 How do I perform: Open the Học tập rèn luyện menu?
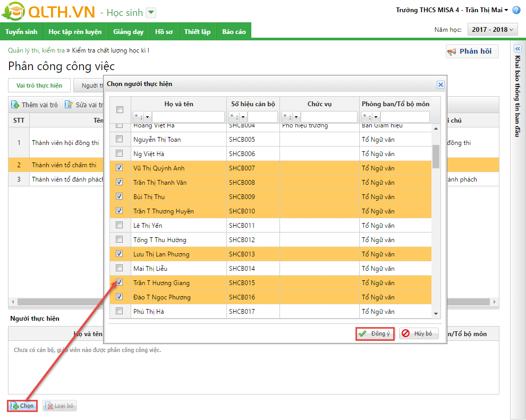pyautogui.click(x=75, y=32)
